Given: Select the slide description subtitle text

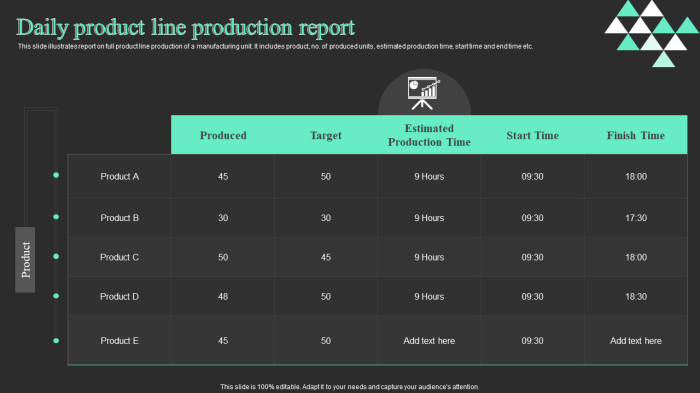Looking at the screenshot, I should 275,46.
